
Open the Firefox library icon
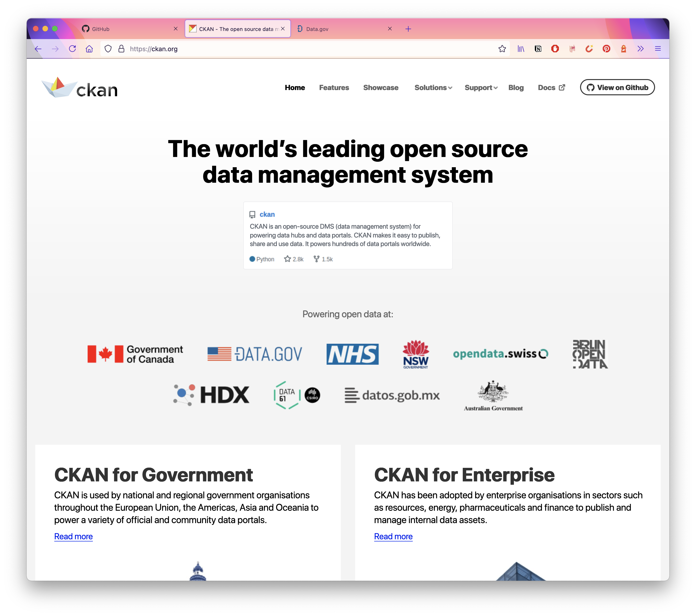[x=521, y=49]
